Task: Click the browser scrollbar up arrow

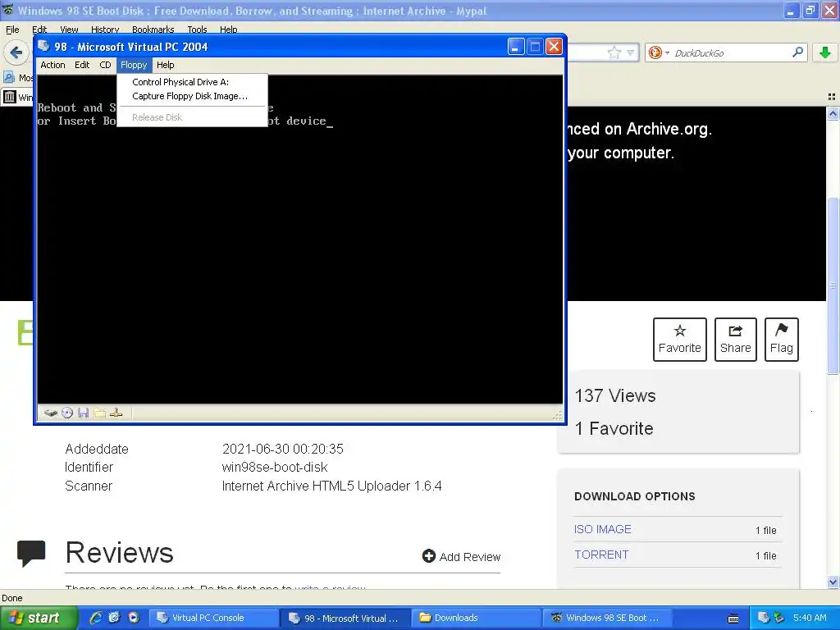Action: [833, 113]
